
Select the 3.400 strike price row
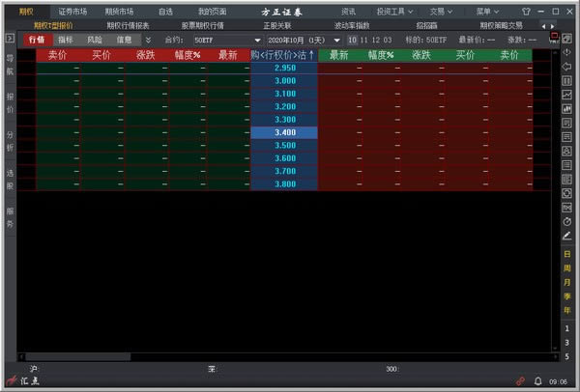click(x=284, y=132)
